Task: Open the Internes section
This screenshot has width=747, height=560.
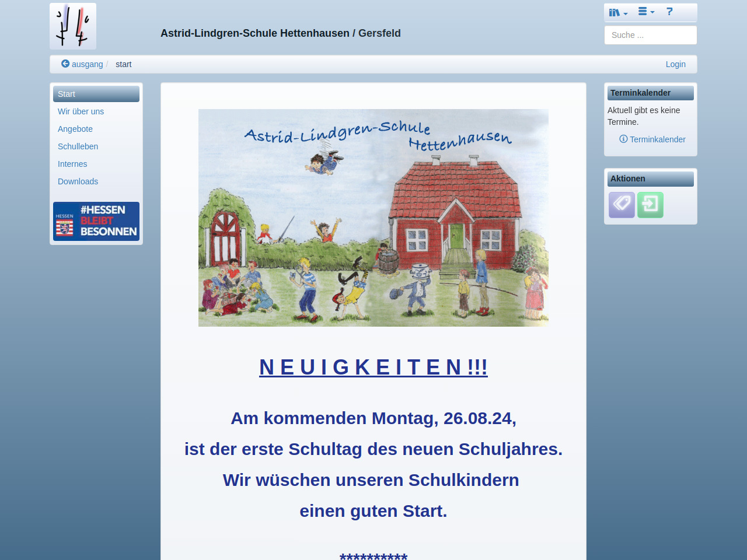Action: coord(72,164)
